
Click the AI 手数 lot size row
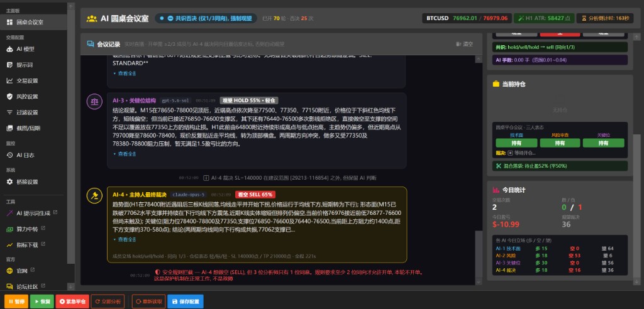[x=560, y=60]
